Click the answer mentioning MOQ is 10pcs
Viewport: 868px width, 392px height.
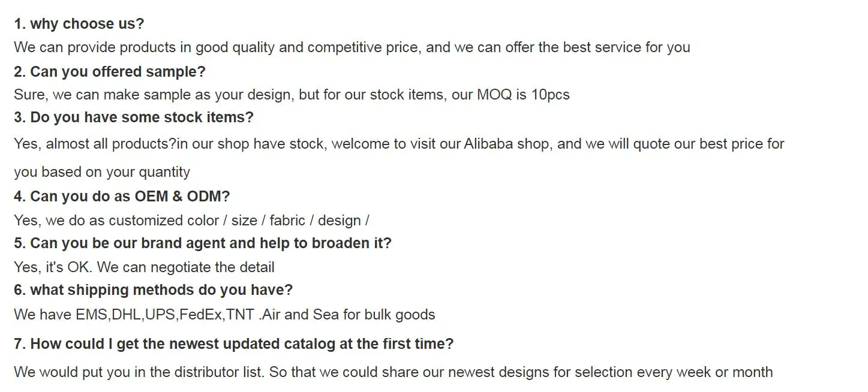pos(292,95)
